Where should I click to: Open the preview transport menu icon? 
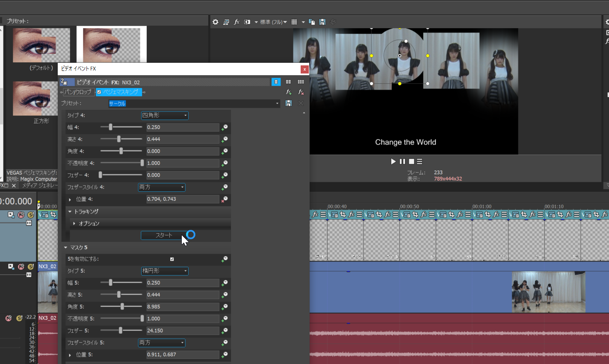[420, 161]
